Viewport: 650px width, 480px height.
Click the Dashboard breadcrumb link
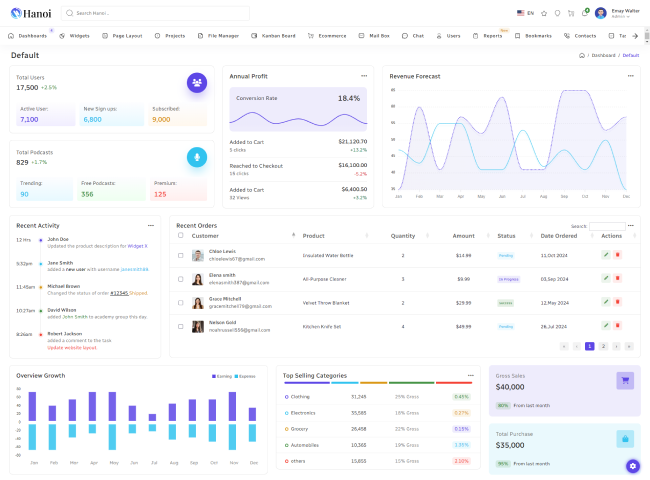(x=603, y=55)
